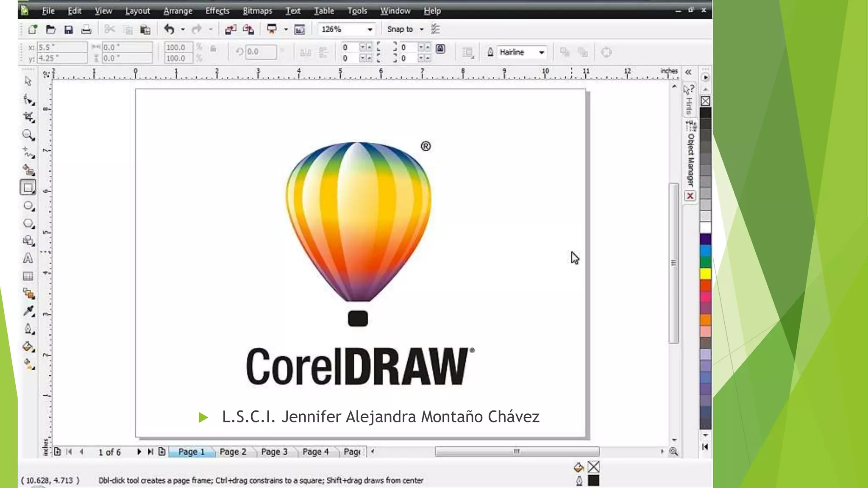Go to next page arrow button
Image resolution: width=868 pixels, height=488 pixels.
pyautogui.click(x=139, y=452)
